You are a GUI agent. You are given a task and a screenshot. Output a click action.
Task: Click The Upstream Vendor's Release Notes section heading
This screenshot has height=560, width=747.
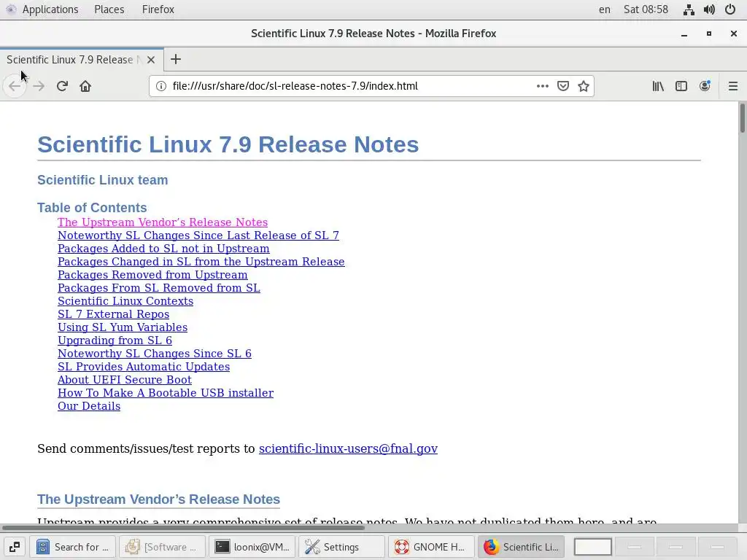pyautogui.click(x=158, y=499)
